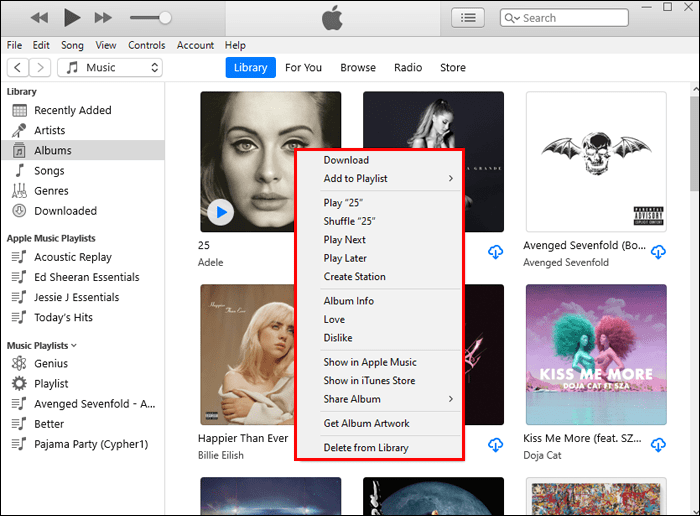This screenshot has width=700, height=516.
Task: Open the Song menu
Action: (x=72, y=45)
